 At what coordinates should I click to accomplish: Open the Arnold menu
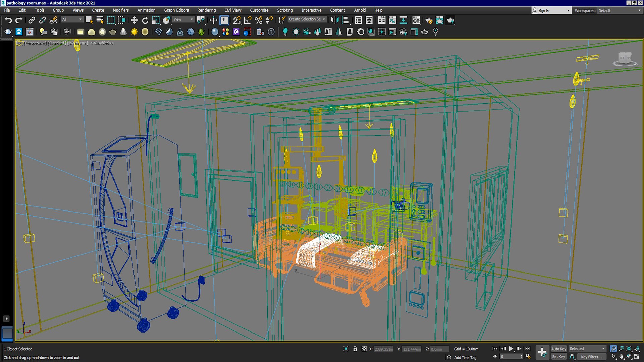360,10
